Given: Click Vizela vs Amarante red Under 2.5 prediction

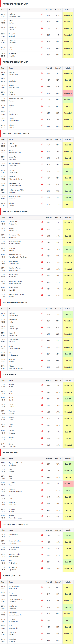Looking at the screenshot, I should 68,93.
